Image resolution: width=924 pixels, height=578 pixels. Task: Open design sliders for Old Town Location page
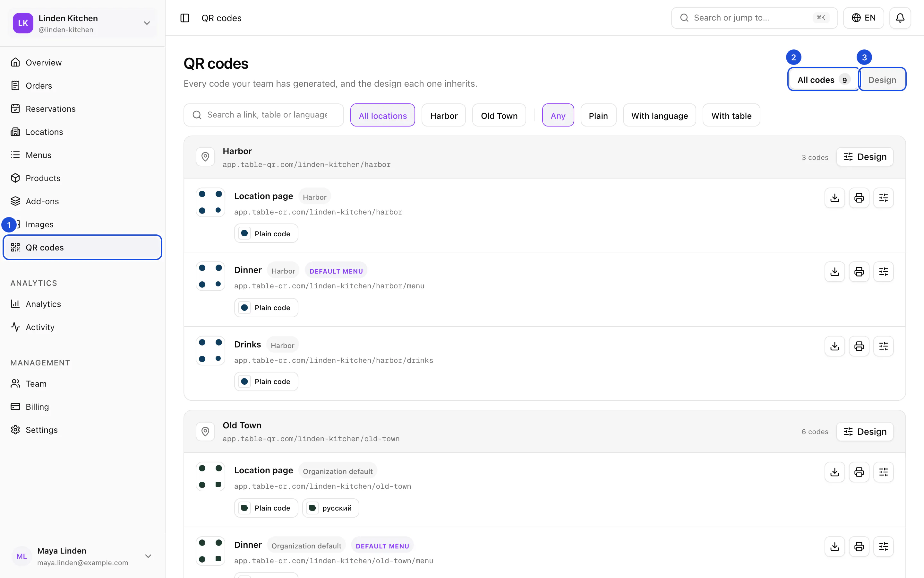(884, 472)
